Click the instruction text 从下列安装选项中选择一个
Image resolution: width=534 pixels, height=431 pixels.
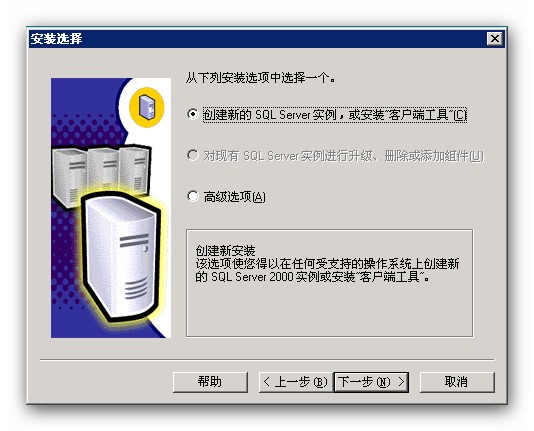pyautogui.click(x=261, y=78)
